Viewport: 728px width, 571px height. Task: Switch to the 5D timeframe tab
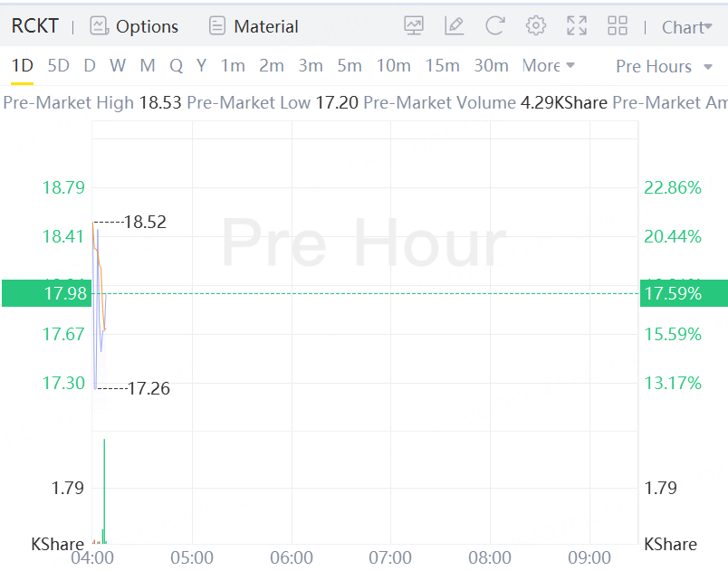click(x=58, y=65)
